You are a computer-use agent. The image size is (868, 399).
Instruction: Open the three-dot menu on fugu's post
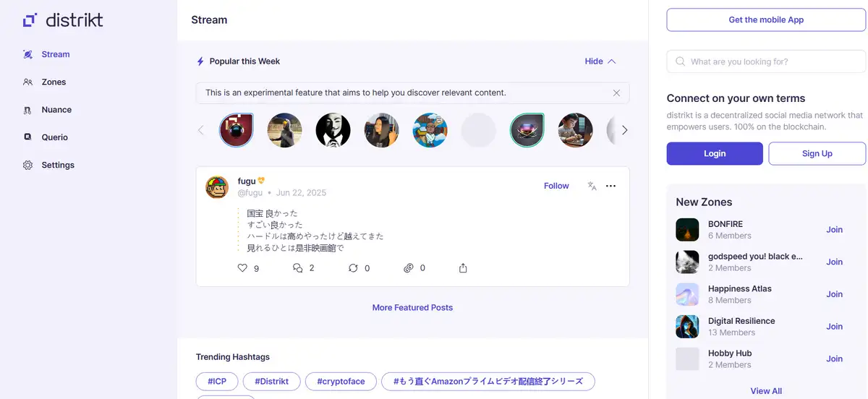(x=610, y=186)
